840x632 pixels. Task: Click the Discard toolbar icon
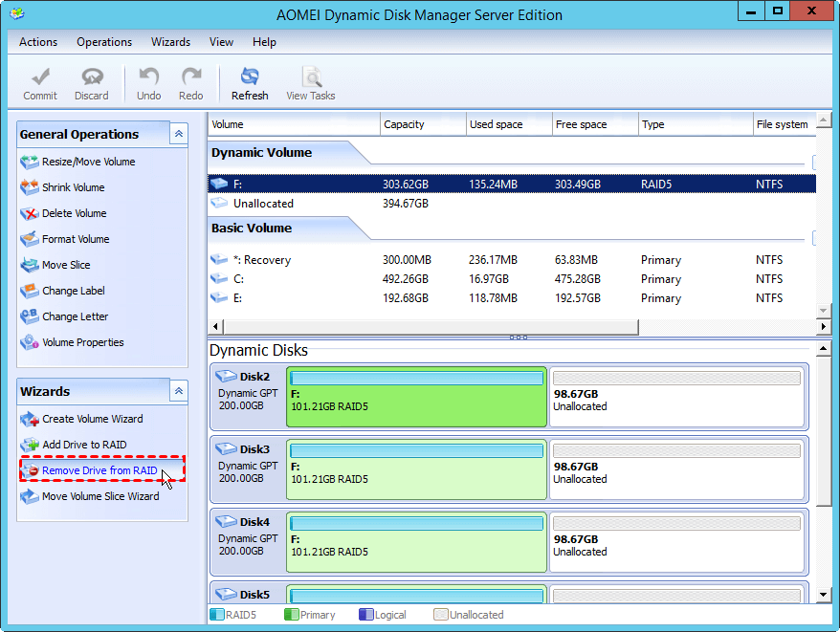point(92,83)
